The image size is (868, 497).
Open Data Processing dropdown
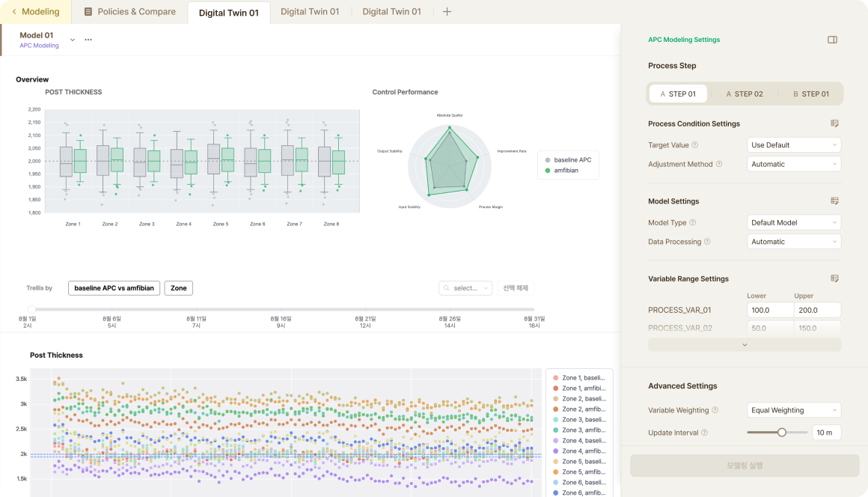pos(794,241)
